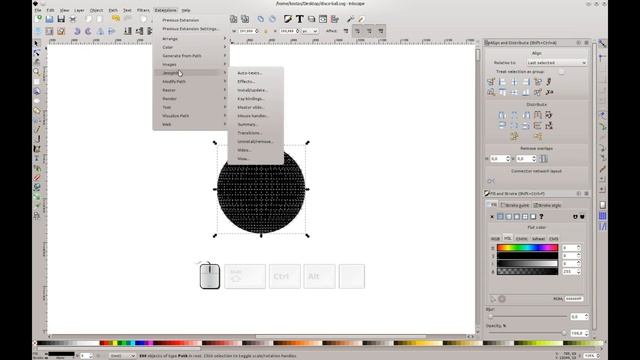Viewport: 640px width, 360px height.
Task: Switch to Stroke style tab
Action: 547,205
